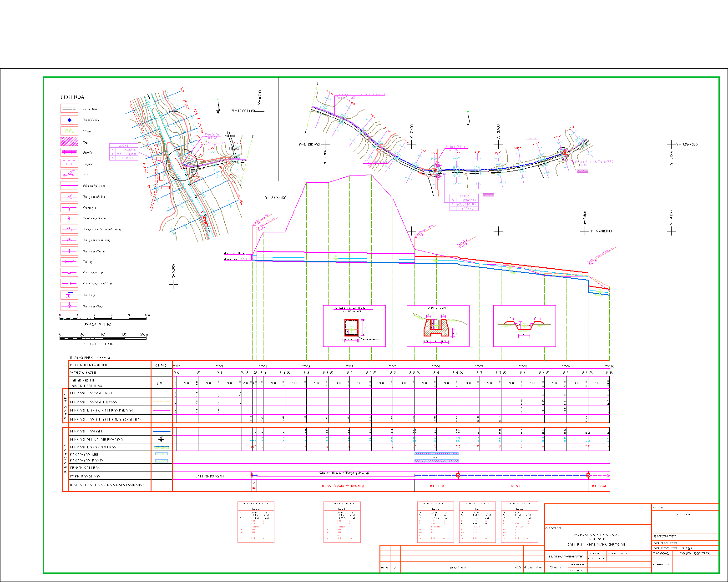The image size is (728, 582).
Task: Click the Kali river legend symbol
Action: pos(69,174)
